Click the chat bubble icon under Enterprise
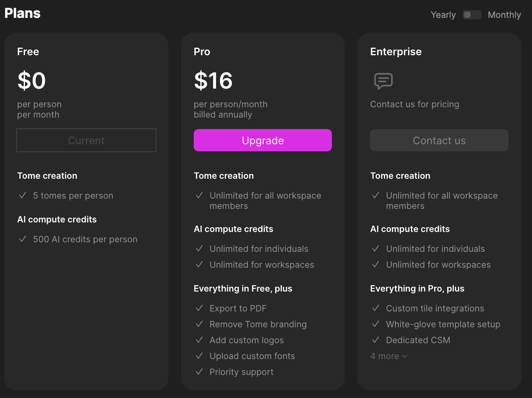The image size is (532, 398). click(383, 81)
